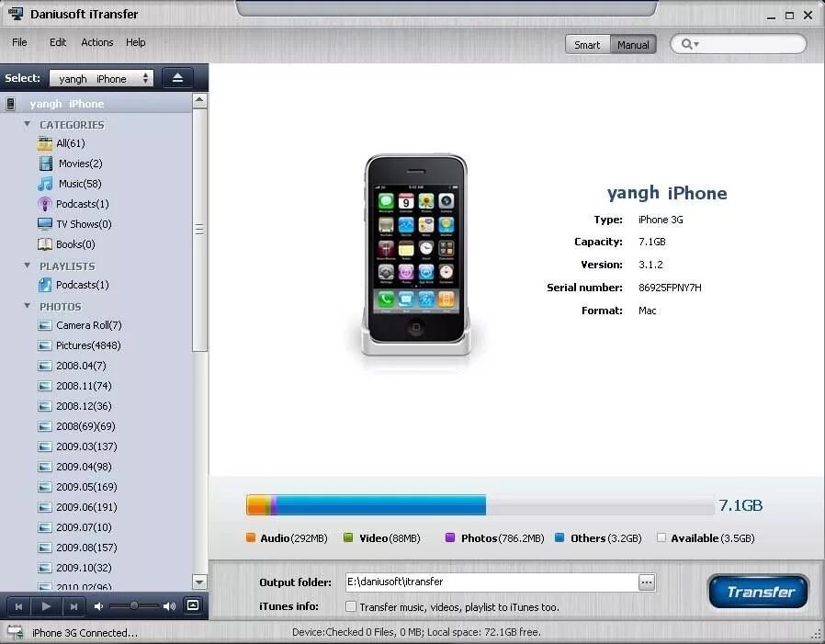The image size is (825, 644).
Task: Adjust the volume slider knob
Action: 134,606
